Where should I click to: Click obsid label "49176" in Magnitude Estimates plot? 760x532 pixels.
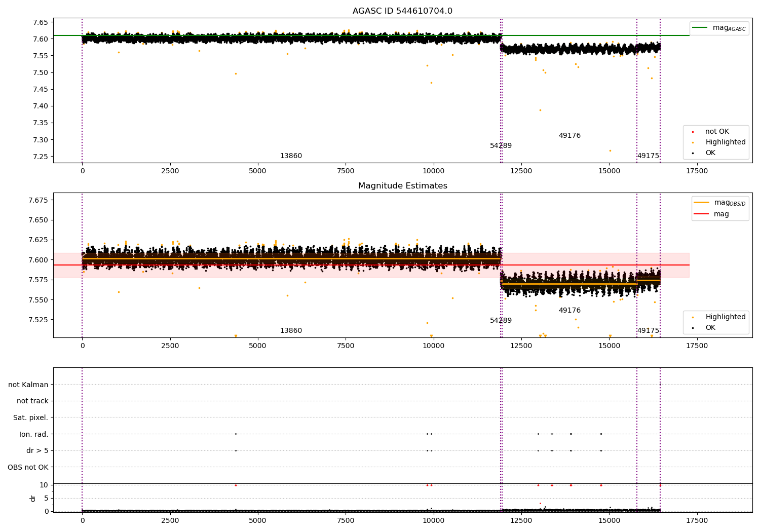point(569,311)
